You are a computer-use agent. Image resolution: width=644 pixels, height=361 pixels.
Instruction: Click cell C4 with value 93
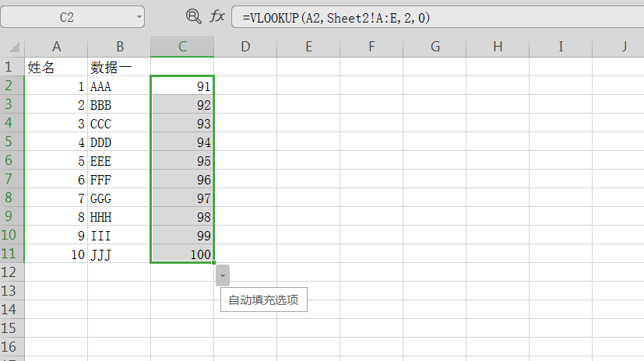(182, 123)
